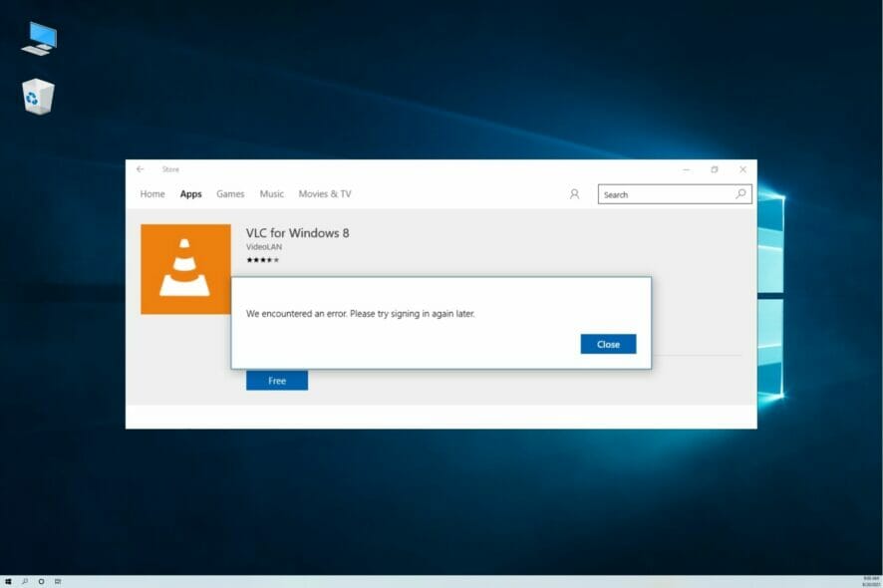This screenshot has width=883, height=588.
Task: Focus the Store Search field
Action: click(675, 194)
